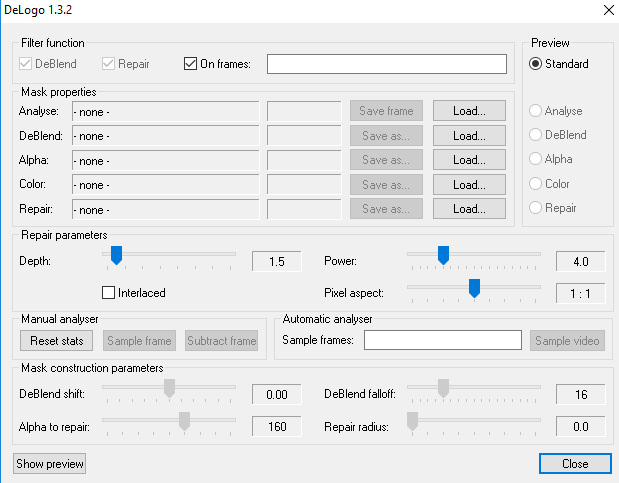Load a DeBlend mask file
This screenshot has height=483, width=619.
pos(469,135)
